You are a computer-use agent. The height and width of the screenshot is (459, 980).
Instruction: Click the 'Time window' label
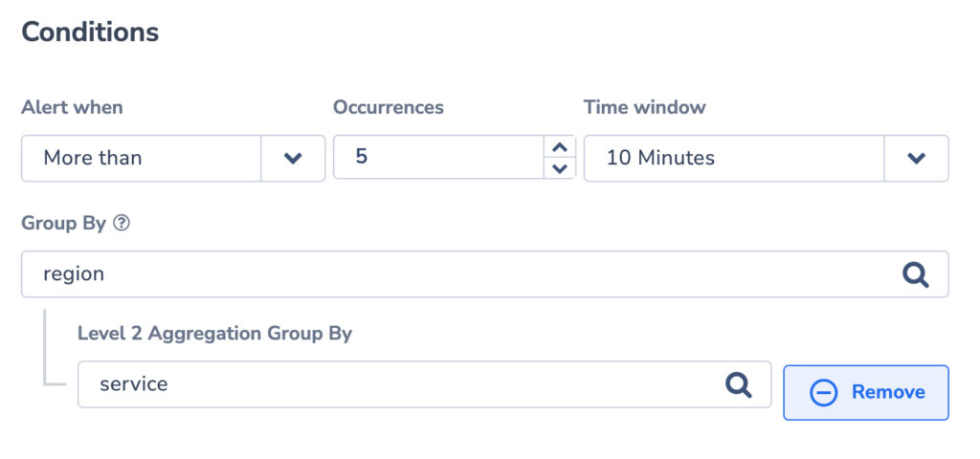(x=644, y=107)
